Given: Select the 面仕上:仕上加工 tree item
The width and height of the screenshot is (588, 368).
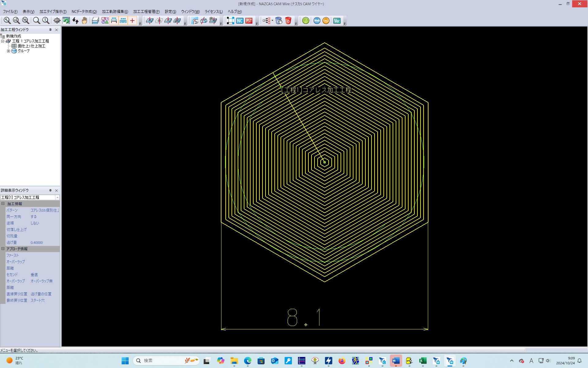Looking at the screenshot, I should [x=31, y=46].
